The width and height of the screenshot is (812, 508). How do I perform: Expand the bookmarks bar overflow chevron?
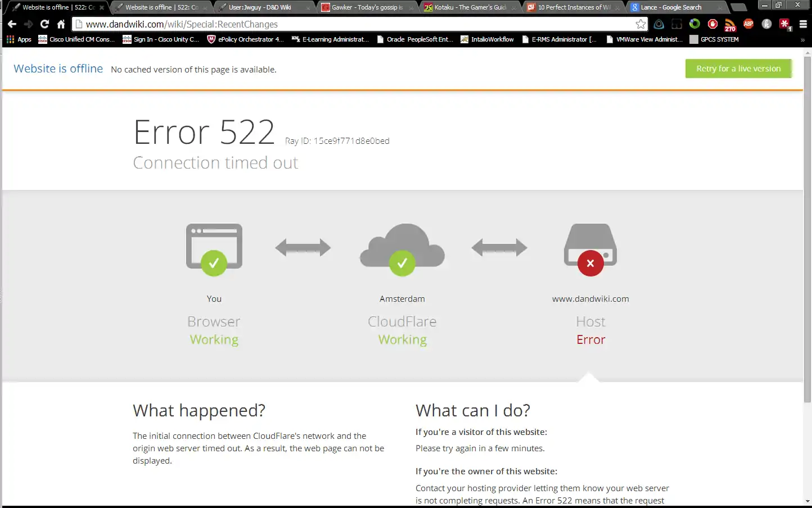(x=802, y=40)
